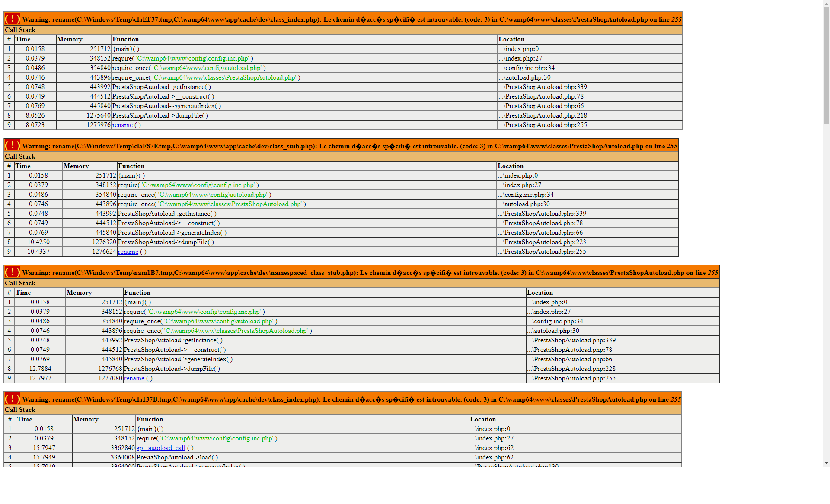Click the scroll up arrow of the page scrollbar
The width and height of the screenshot is (830, 504).
tap(826, 3)
